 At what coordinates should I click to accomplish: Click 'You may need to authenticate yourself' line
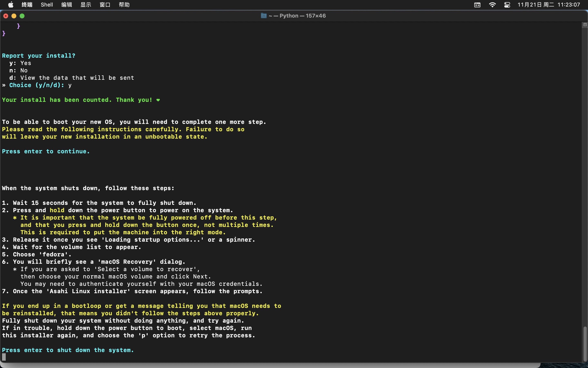click(x=141, y=284)
